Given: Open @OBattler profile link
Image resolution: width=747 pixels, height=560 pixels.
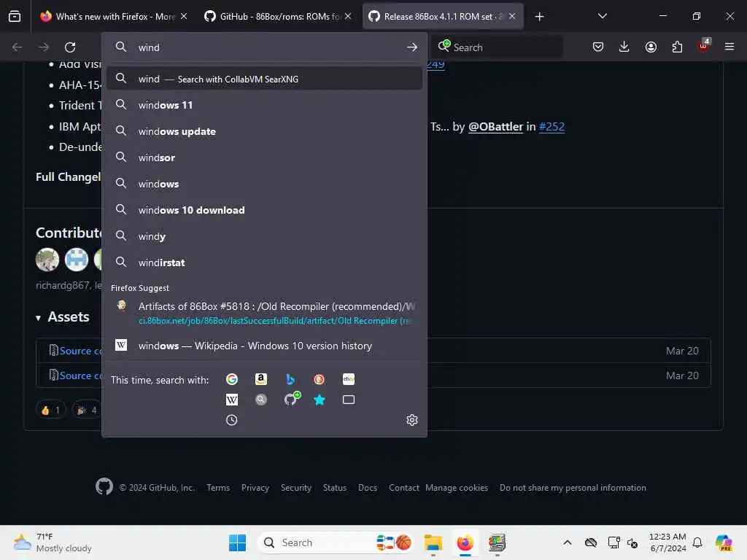Looking at the screenshot, I should (x=495, y=127).
